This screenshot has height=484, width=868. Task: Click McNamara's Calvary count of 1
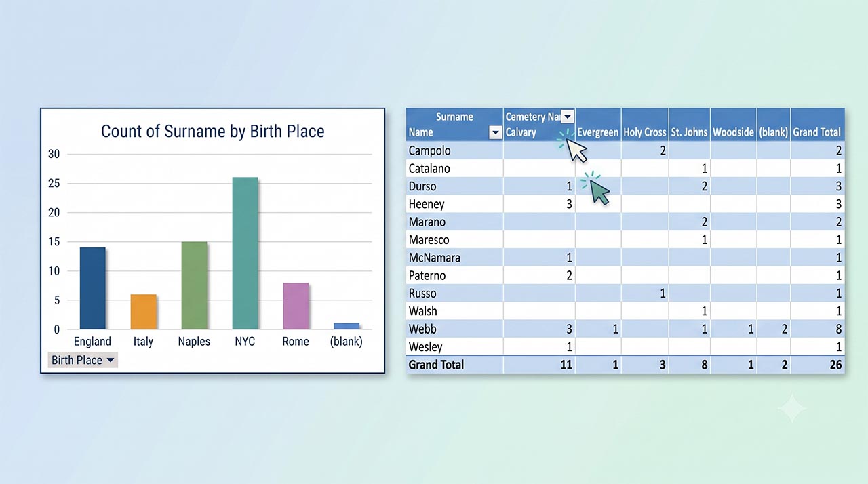[569, 258]
